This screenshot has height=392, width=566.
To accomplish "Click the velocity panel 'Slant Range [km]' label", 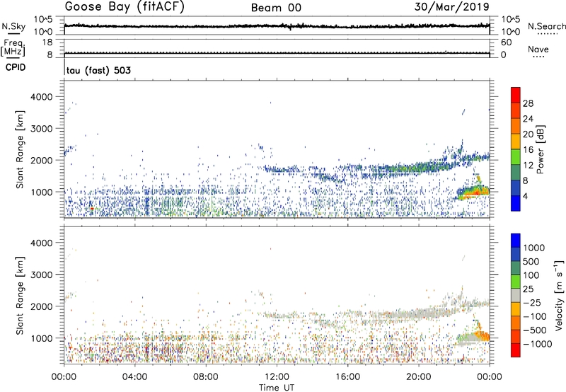I will coord(20,295).
